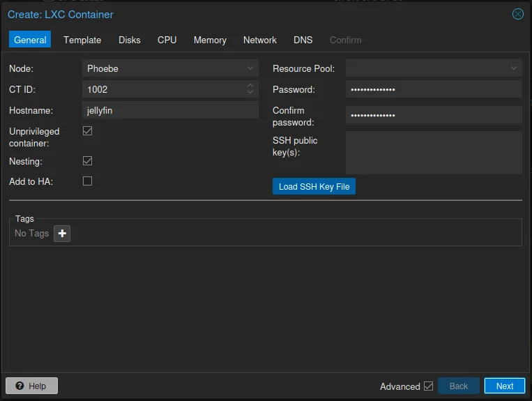The height and width of the screenshot is (401, 532).
Task: Focus the Hostname field containing jellyfin
Action: (x=170, y=110)
